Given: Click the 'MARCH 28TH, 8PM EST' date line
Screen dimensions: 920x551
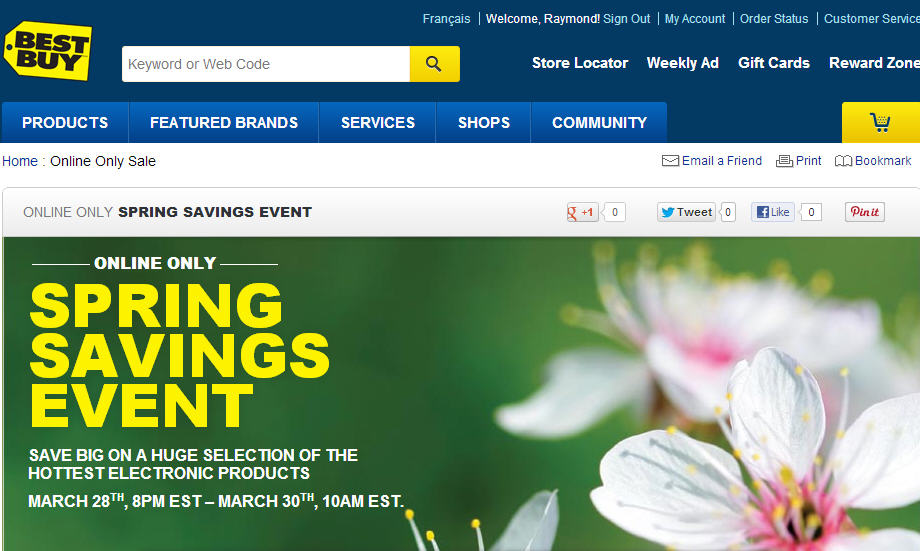Looking at the screenshot, I should click(216, 501).
